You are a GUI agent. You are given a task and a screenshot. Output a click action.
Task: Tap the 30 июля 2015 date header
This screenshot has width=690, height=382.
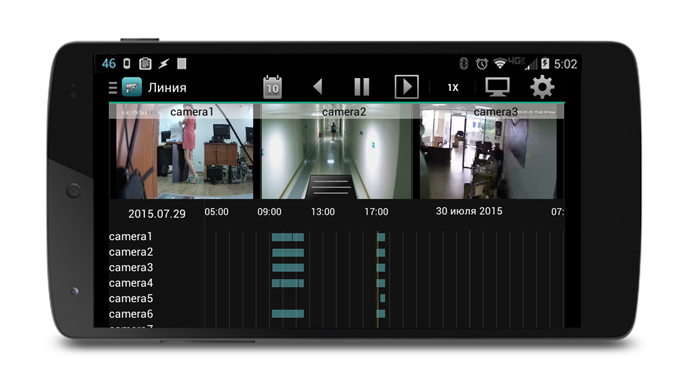click(x=469, y=211)
